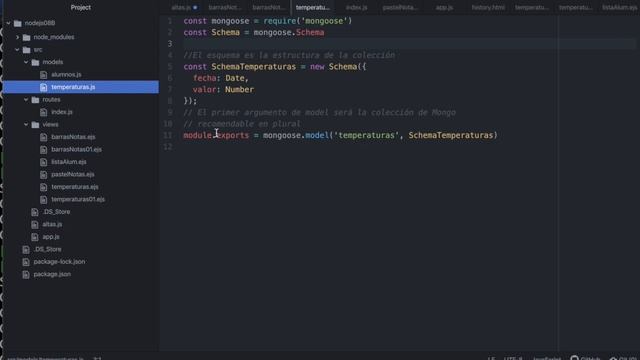Viewport: 640px width, 360px height.
Task: Open the history.html editor tab
Action: [x=488, y=7]
